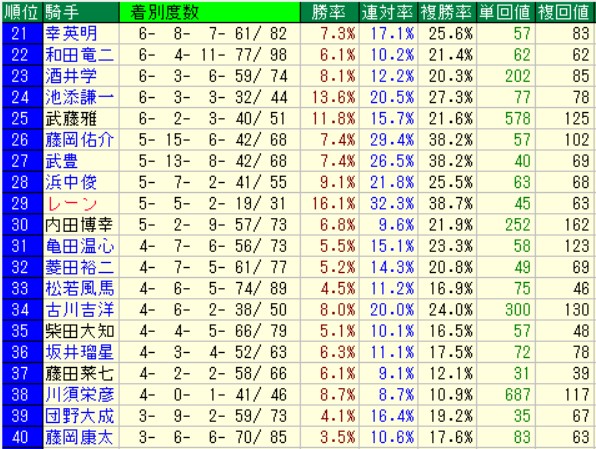Click the 単回値 column header

[x=505, y=13]
